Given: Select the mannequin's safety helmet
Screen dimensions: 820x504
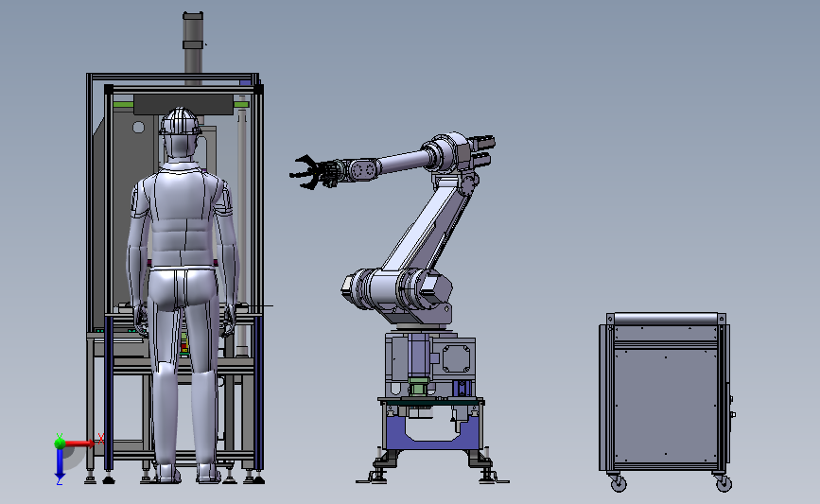Looking at the screenshot, I should 181,122.
